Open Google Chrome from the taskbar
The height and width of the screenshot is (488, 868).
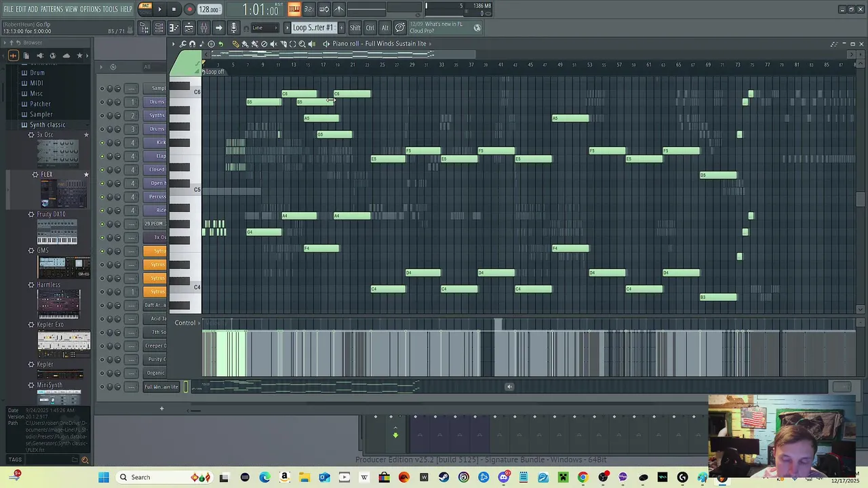pyautogui.click(x=583, y=477)
